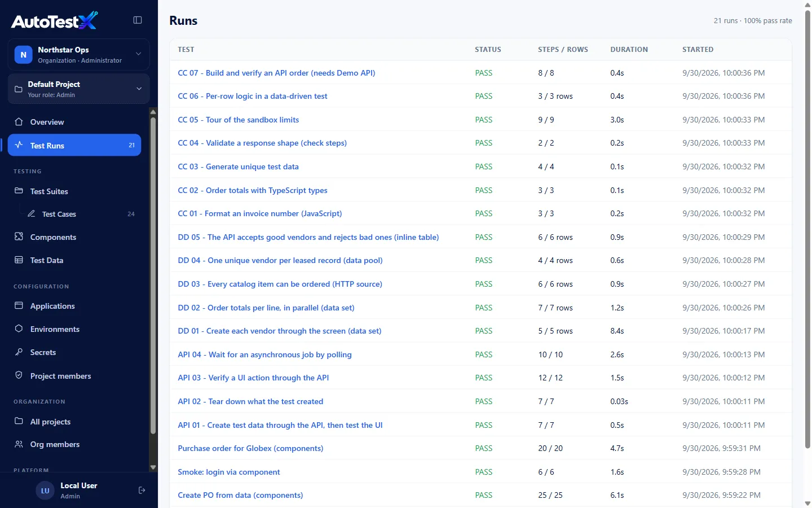
Task: Click the Test Cases pencil icon
Action: (x=32, y=214)
